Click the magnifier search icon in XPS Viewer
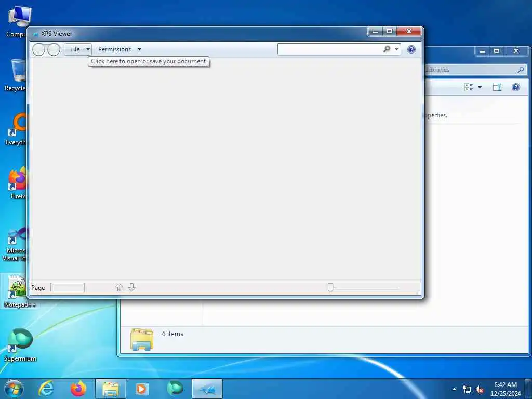Viewport: 532px width, 399px height. point(387,49)
